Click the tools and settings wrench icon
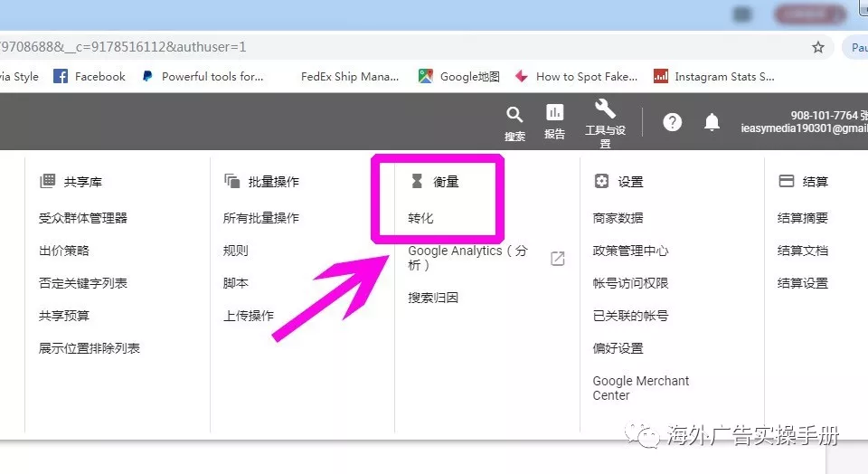Screen dimensions: 868x474 pos(605,110)
